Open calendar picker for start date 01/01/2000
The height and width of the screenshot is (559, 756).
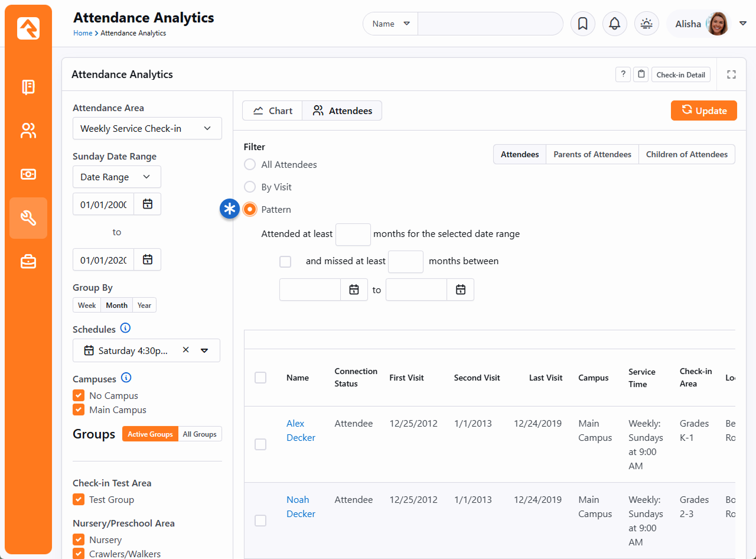coord(148,204)
